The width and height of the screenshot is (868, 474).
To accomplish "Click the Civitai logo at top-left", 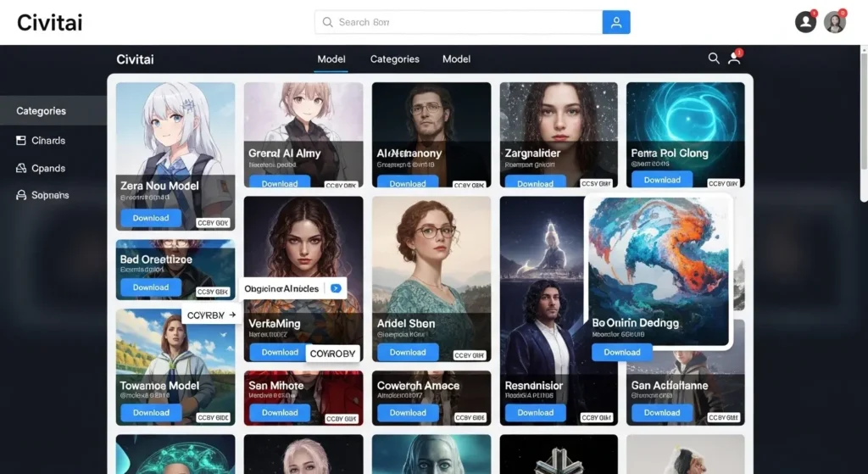I will [x=49, y=23].
